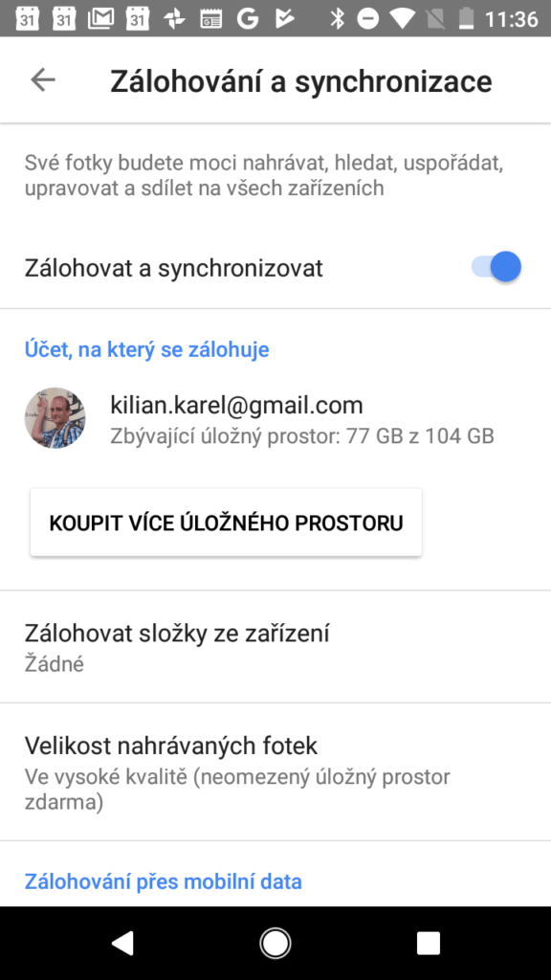Tap the battery status icon
This screenshot has width=551, height=980.
[466, 19]
